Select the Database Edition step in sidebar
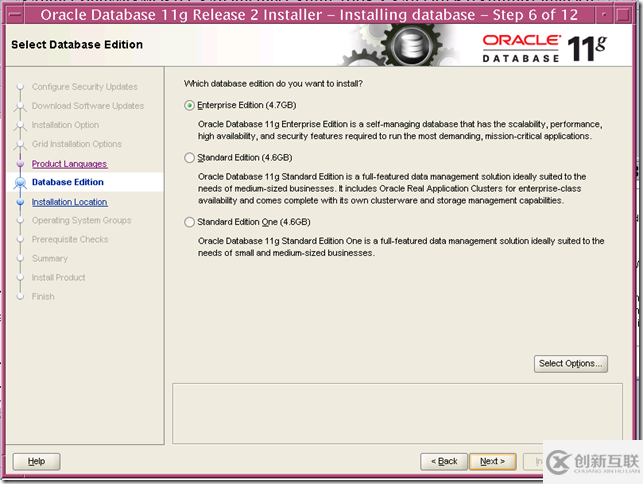The width and height of the screenshot is (643, 484). (x=68, y=182)
